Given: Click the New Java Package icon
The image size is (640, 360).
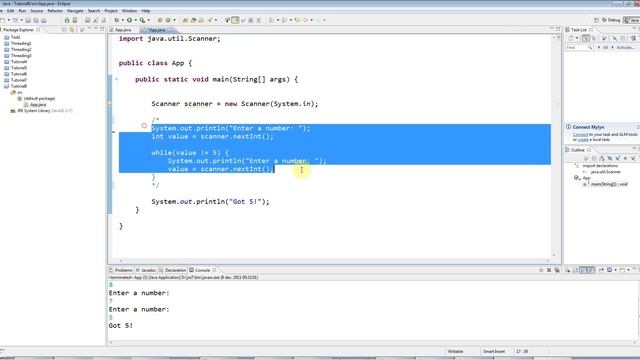Looking at the screenshot, I should (x=160, y=20).
